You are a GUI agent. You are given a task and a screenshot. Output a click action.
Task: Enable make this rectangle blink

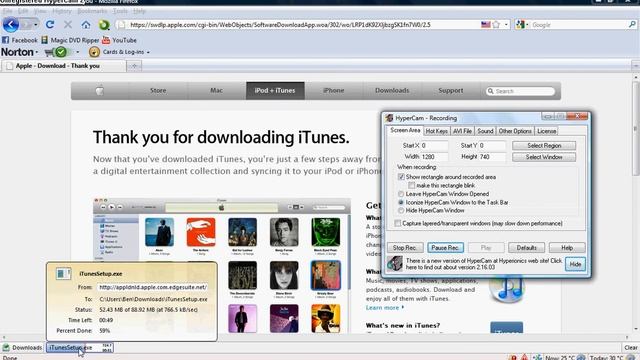(x=411, y=186)
